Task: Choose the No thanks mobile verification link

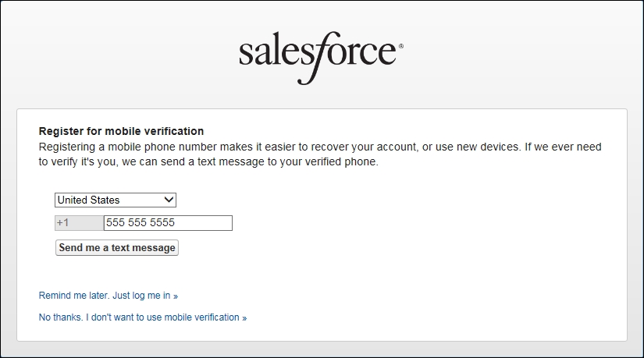Action: coord(143,317)
